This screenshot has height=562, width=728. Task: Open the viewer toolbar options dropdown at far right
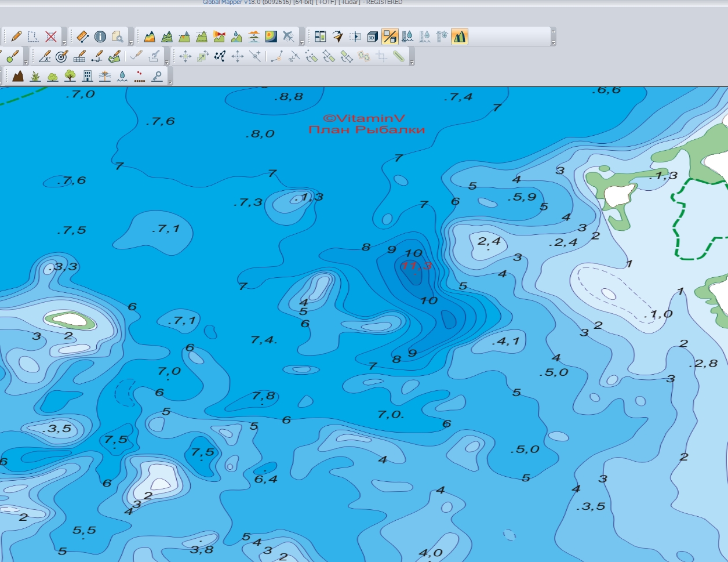point(553,42)
